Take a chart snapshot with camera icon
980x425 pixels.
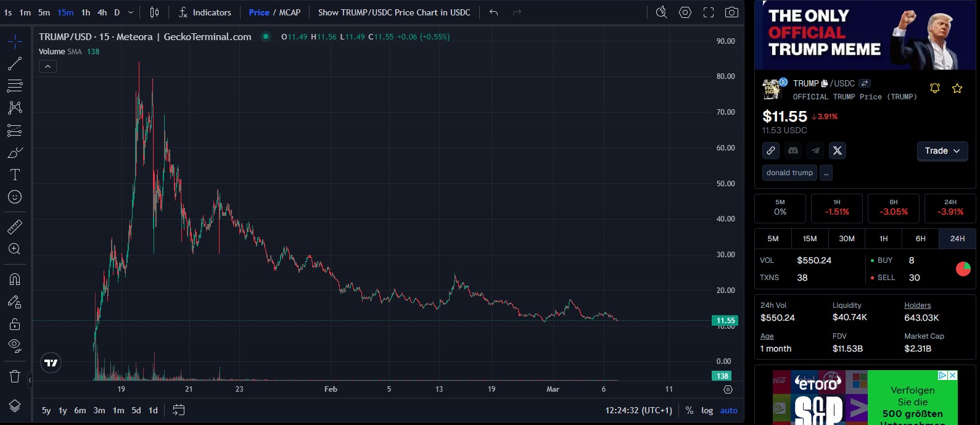point(731,12)
